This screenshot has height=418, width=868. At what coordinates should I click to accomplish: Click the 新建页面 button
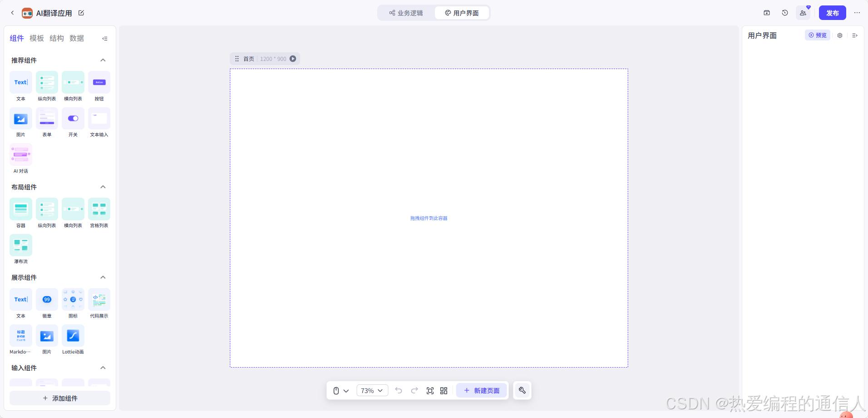click(x=482, y=391)
